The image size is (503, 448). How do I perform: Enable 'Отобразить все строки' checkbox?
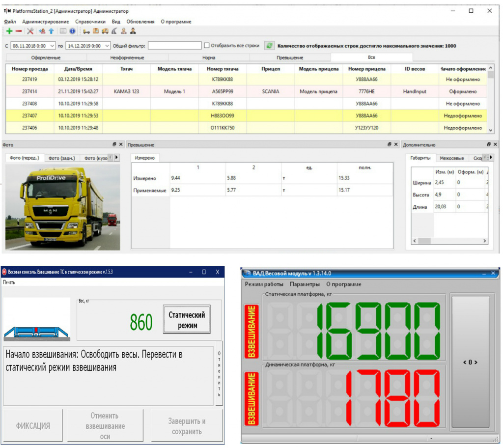(207, 46)
